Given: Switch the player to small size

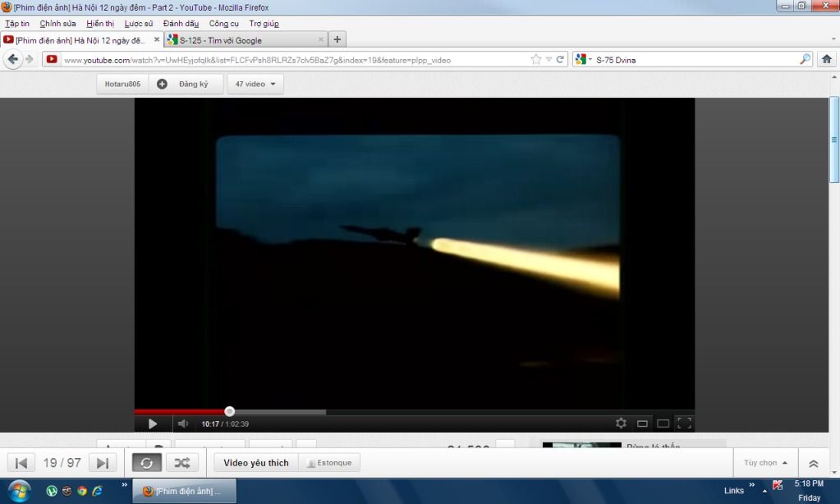Looking at the screenshot, I should pos(642,424).
